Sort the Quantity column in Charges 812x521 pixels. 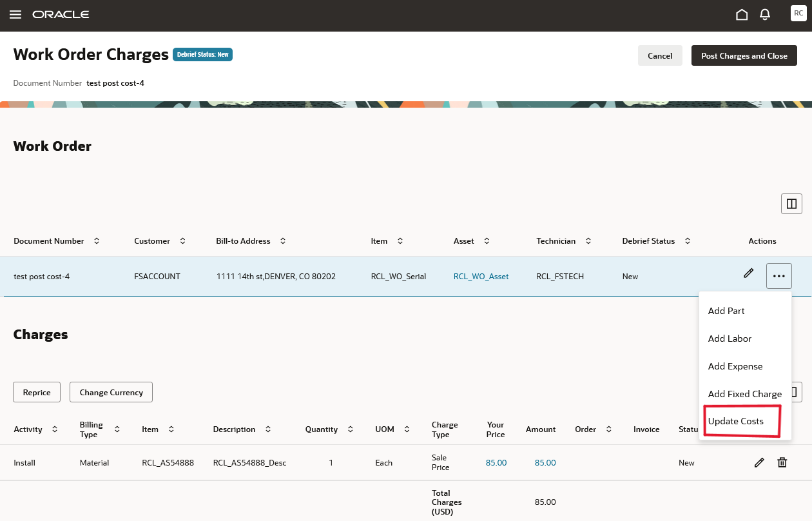[x=350, y=429]
